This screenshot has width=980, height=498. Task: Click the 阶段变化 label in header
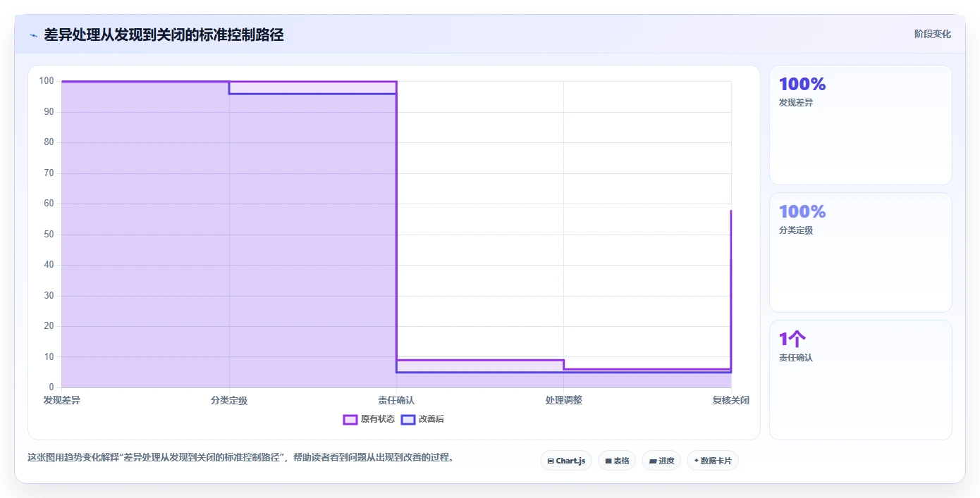pyautogui.click(x=933, y=34)
